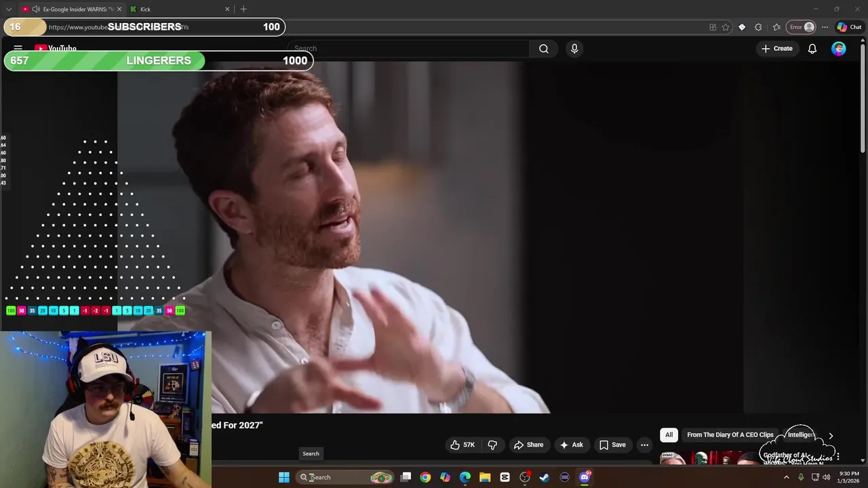The image size is (868, 488).
Task: Launch Google Chrome from the taskbar
Action: click(425, 477)
